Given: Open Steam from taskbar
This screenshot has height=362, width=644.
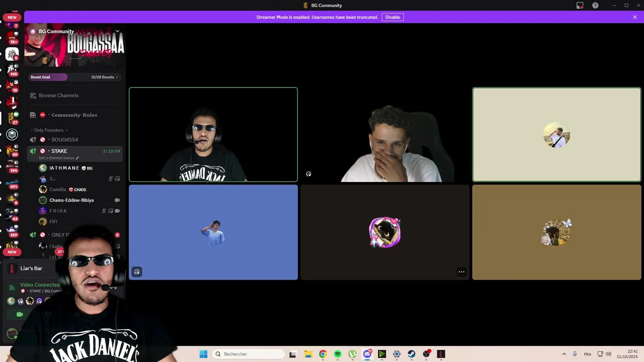Looking at the screenshot, I should (412, 354).
